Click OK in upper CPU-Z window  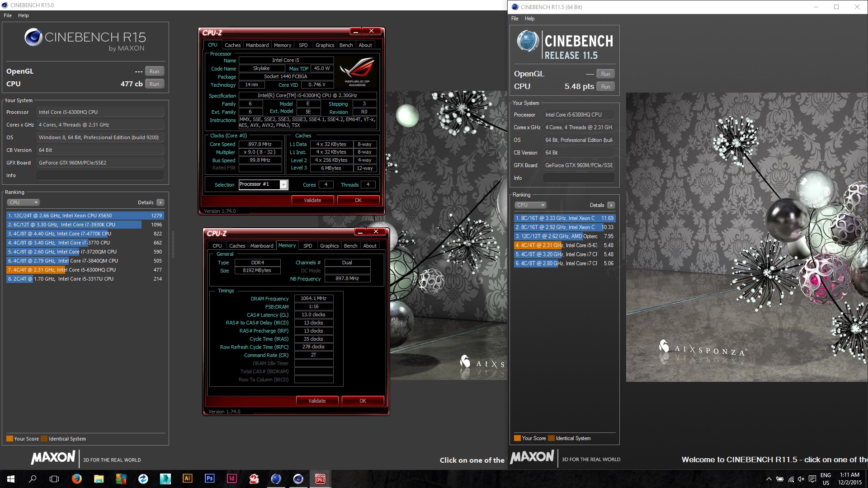pyautogui.click(x=358, y=200)
